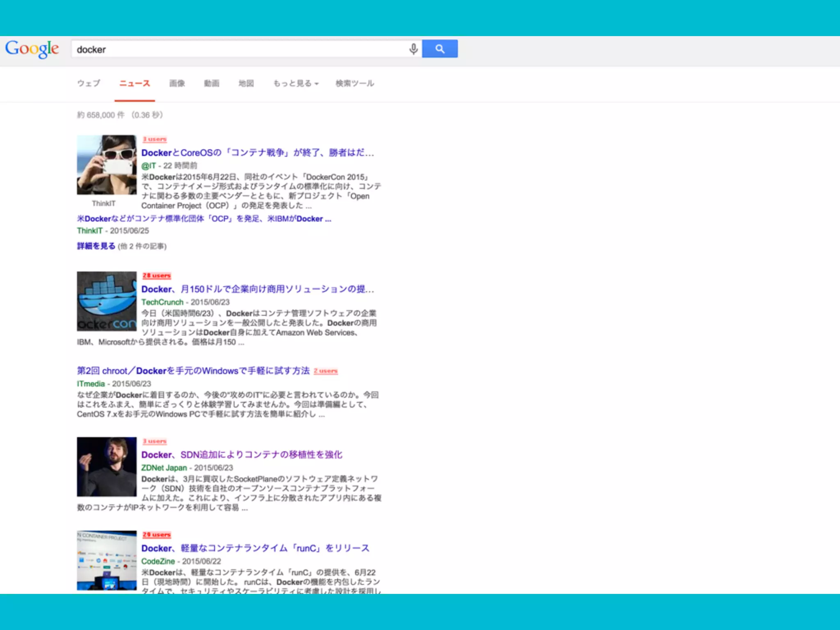Screen dimensions: 840x630
Task: Open the 動画 videos tab
Action: point(212,84)
